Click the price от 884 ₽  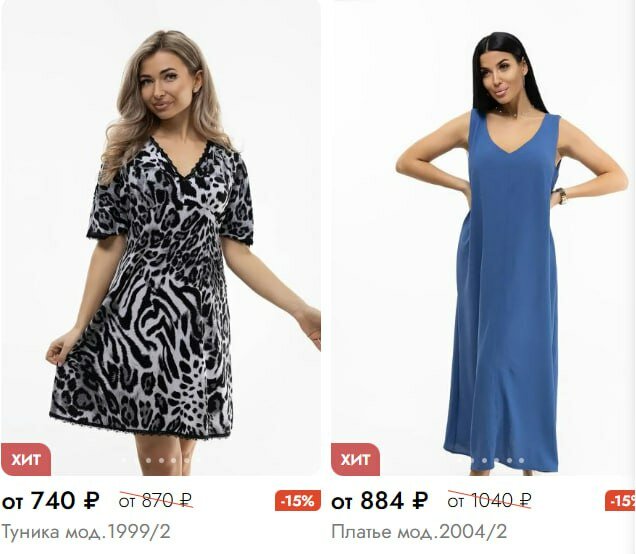[x=380, y=500]
